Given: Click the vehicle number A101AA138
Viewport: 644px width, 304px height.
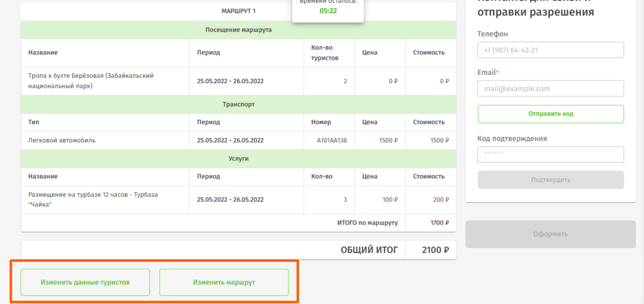Looking at the screenshot, I should pyautogui.click(x=332, y=141).
